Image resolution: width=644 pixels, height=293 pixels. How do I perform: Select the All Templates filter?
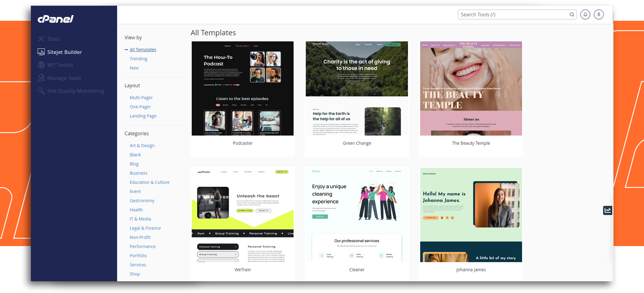[143, 50]
